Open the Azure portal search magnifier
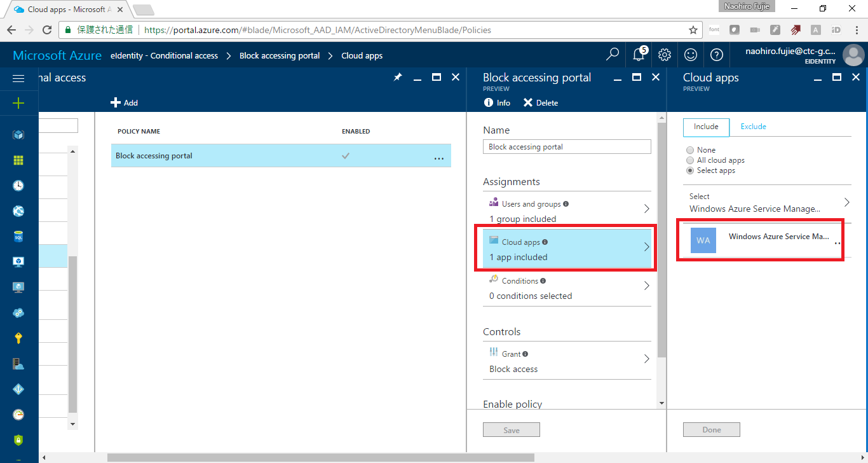This screenshot has height=463, width=868. click(613, 55)
